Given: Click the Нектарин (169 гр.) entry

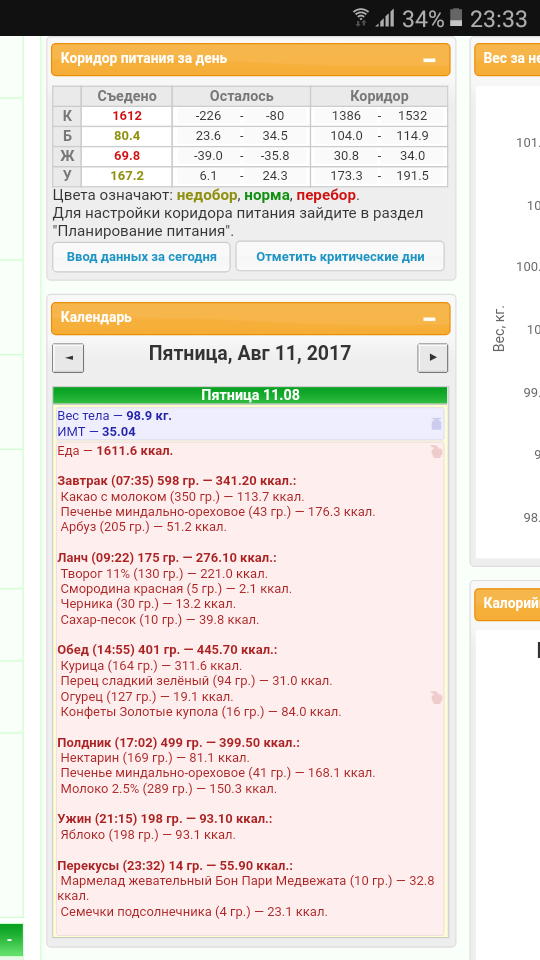Looking at the screenshot, I should (155, 758).
